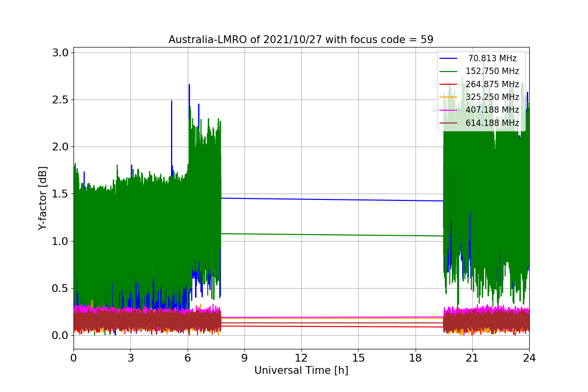Click the x-axis tick label 6
Viewport: 588px width, 392px height.
point(187,358)
